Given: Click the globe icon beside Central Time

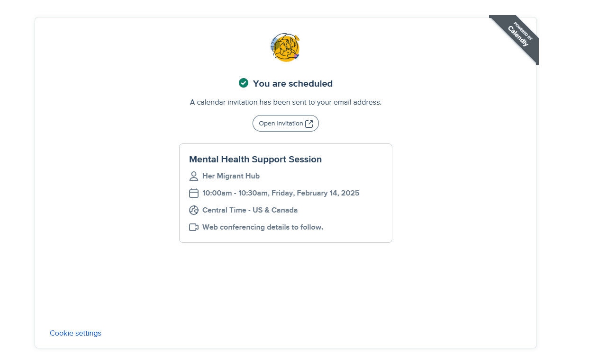Looking at the screenshot, I should (193, 210).
